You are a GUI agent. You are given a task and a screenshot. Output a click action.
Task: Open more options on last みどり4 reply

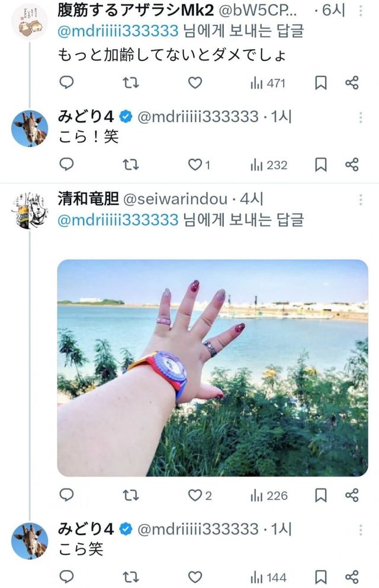(360, 530)
